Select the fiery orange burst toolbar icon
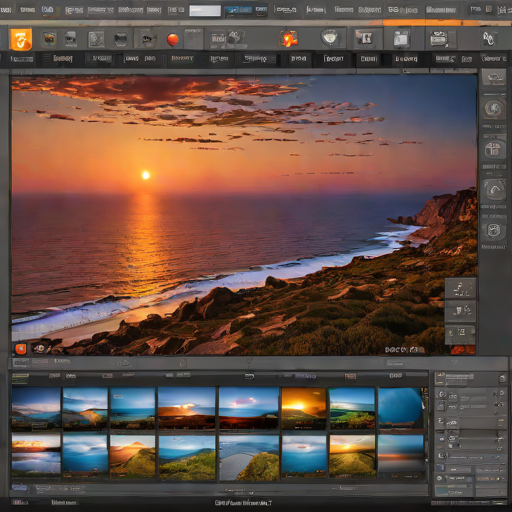The height and width of the screenshot is (512, 512). (289, 39)
